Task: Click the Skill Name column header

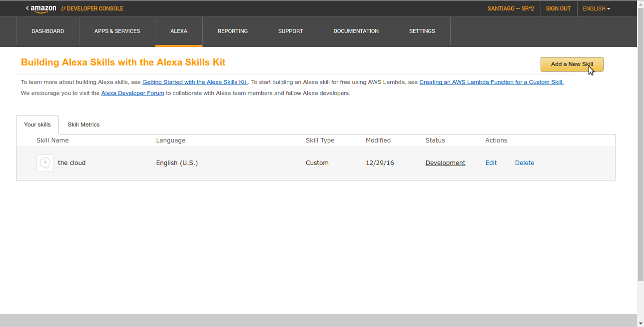Action: point(52,140)
